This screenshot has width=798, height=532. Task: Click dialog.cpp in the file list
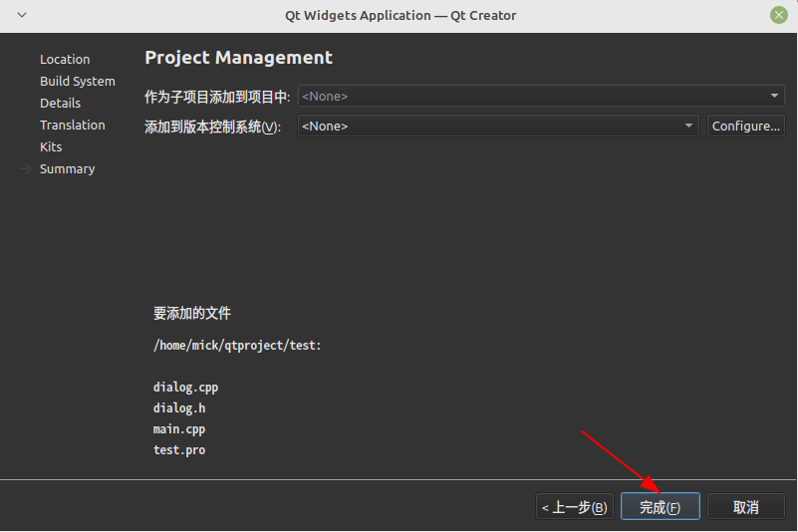185,388
